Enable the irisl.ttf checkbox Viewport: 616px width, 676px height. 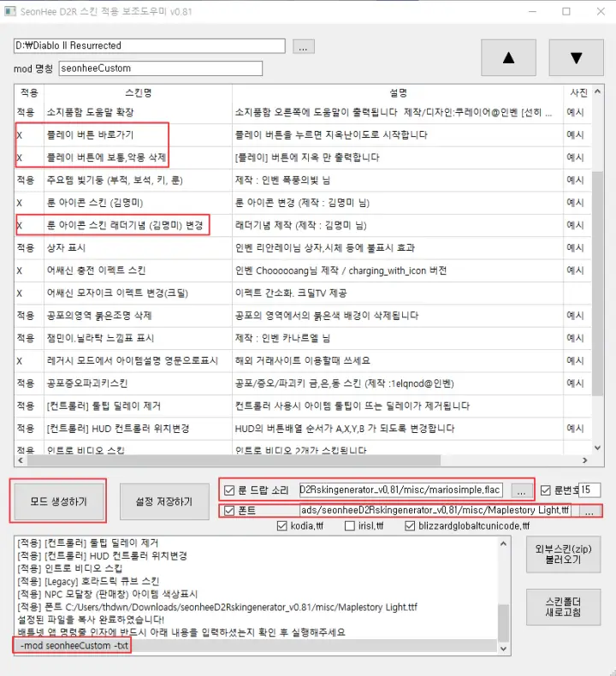click(x=350, y=526)
